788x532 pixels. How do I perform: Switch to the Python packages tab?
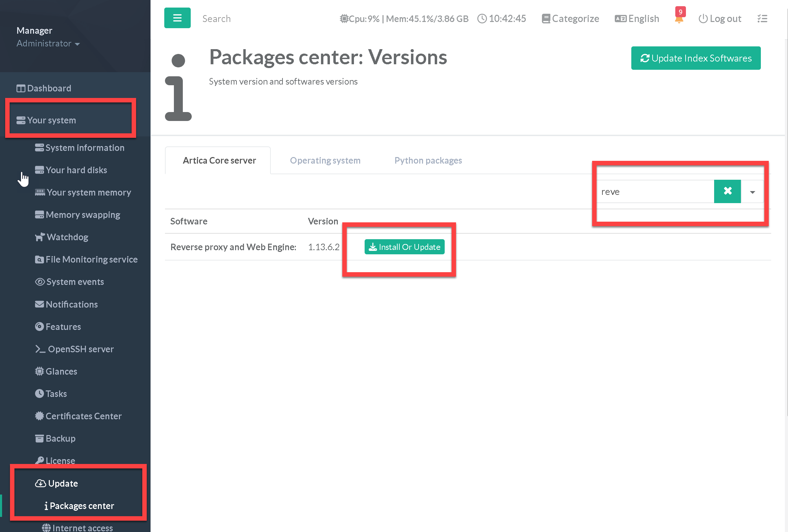point(428,160)
